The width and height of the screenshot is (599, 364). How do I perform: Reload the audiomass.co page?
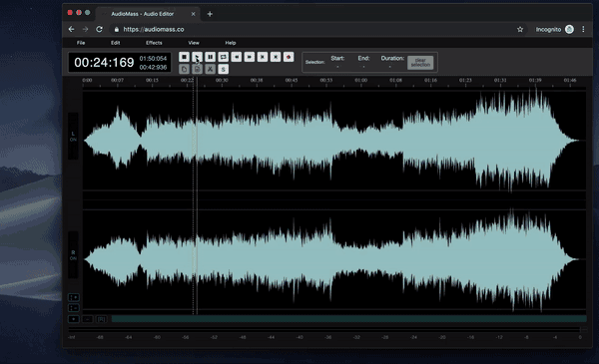(99, 29)
